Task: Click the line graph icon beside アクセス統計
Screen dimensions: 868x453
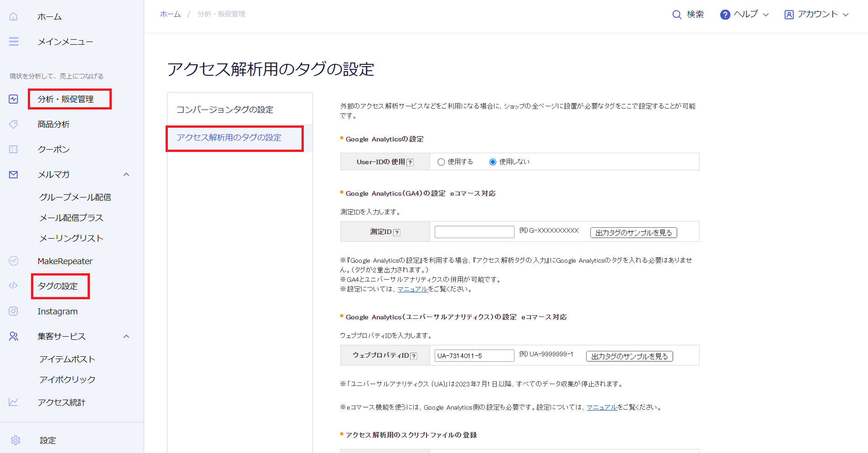Action: [14, 402]
